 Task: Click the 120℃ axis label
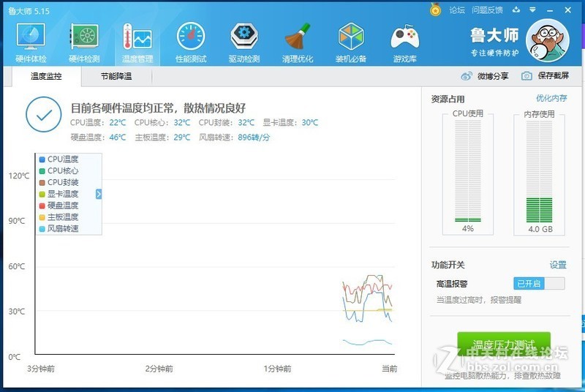click(x=19, y=176)
